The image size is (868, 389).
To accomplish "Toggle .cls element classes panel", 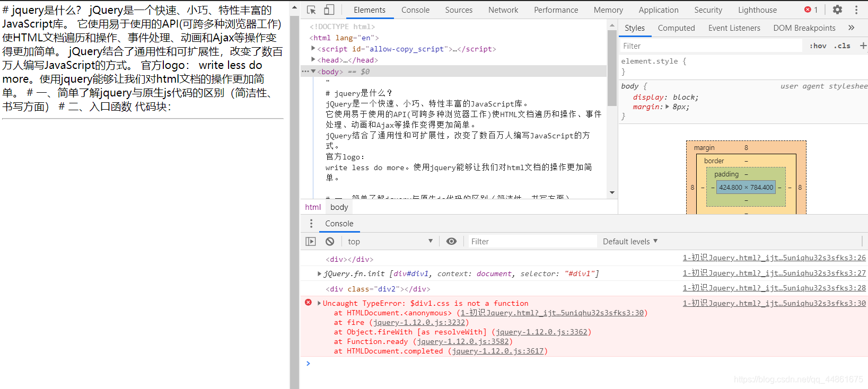I will click(x=842, y=46).
